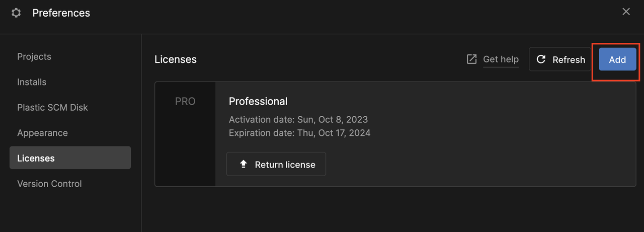
Task: Open the Projects preferences section
Action: click(34, 56)
